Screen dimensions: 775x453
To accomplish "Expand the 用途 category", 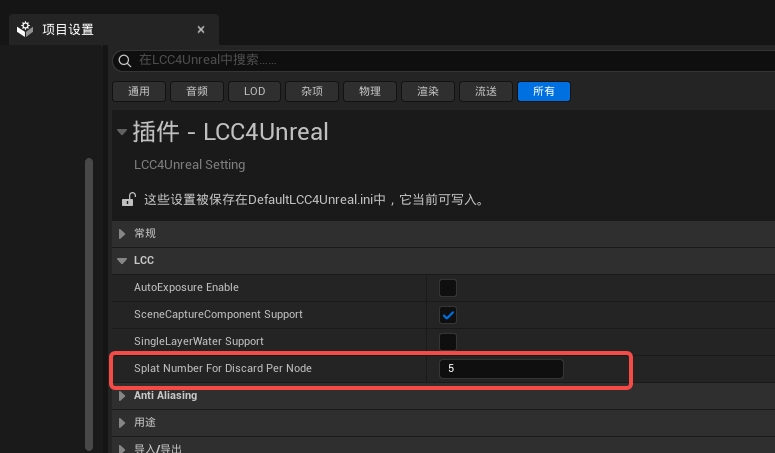I will tap(122, 423).
